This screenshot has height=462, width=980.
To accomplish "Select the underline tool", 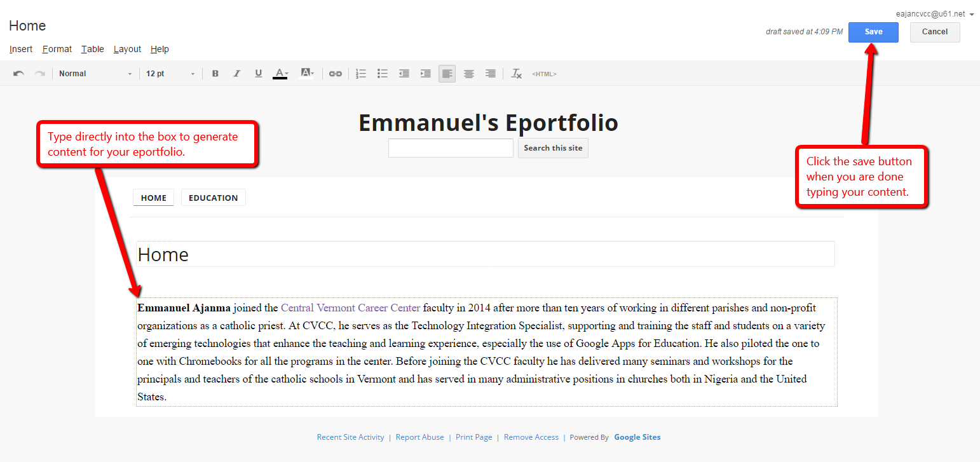I will (258, 73).
